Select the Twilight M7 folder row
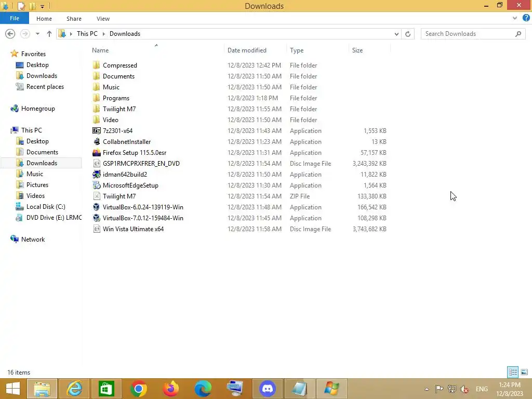Screen dimensions: 532x399 point(239,109)
